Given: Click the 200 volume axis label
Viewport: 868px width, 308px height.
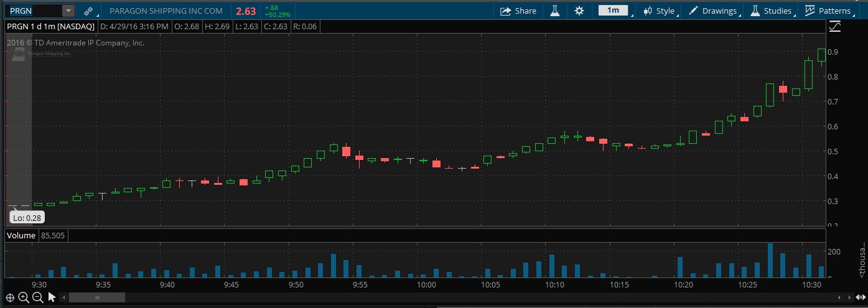Looking at the screenshot, I should [x=836, y=251].
